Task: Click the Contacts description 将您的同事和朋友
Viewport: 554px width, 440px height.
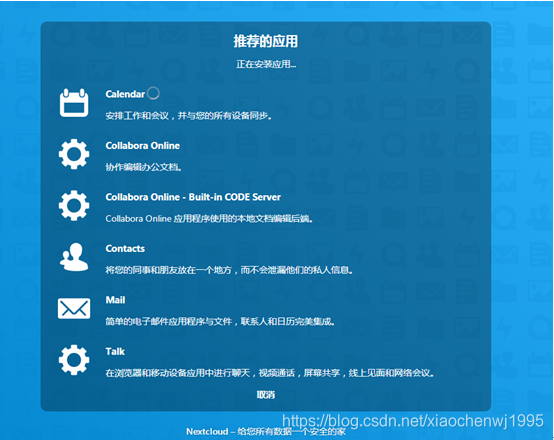Action: (229, 270)
